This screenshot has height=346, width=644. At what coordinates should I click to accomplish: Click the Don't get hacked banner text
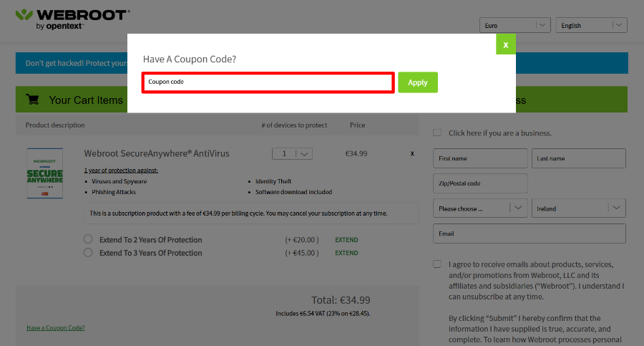point(77,63)
